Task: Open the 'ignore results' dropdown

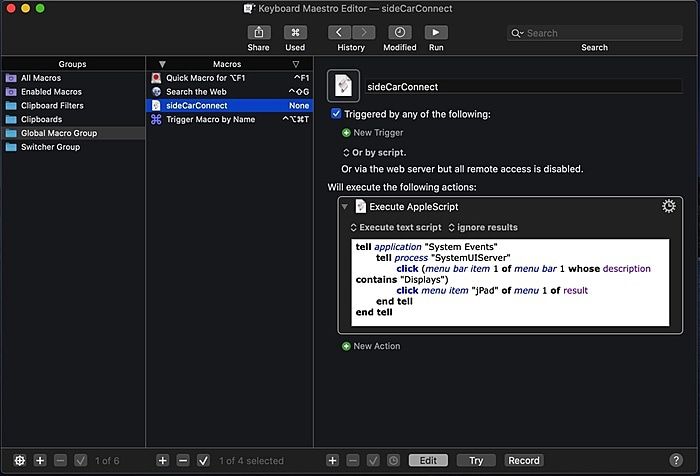Action: coord(483,227)
